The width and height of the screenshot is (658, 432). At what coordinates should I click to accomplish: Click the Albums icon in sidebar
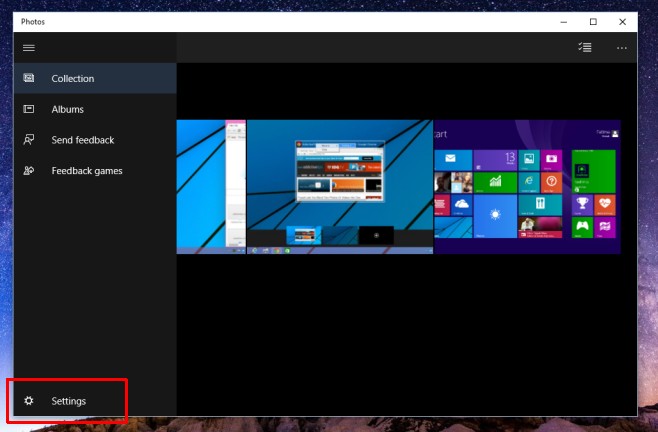click(x=29, y=109)
